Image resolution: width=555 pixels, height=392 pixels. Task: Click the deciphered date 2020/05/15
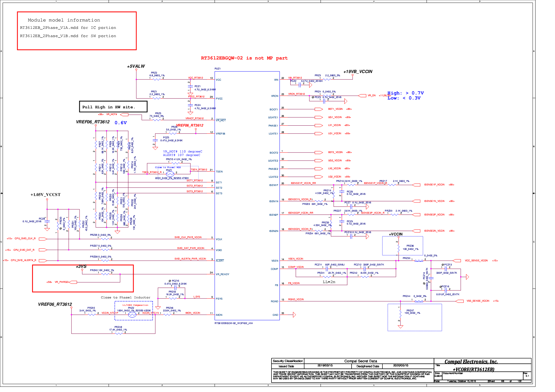point(401,365)
